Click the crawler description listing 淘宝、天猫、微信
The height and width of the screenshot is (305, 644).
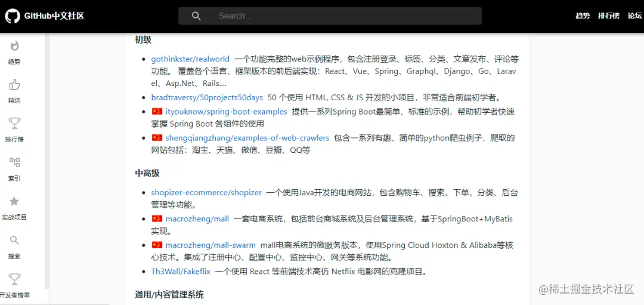point(333,144)
